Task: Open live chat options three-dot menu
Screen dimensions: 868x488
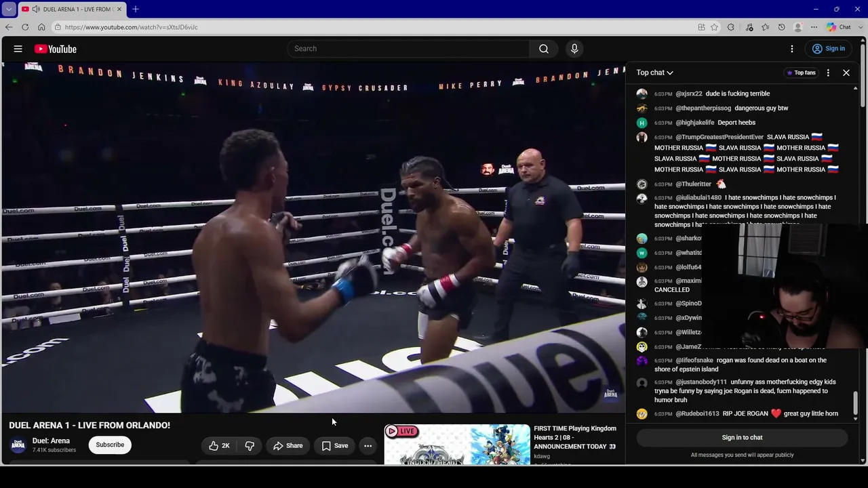Action: (x=828, y=73)
